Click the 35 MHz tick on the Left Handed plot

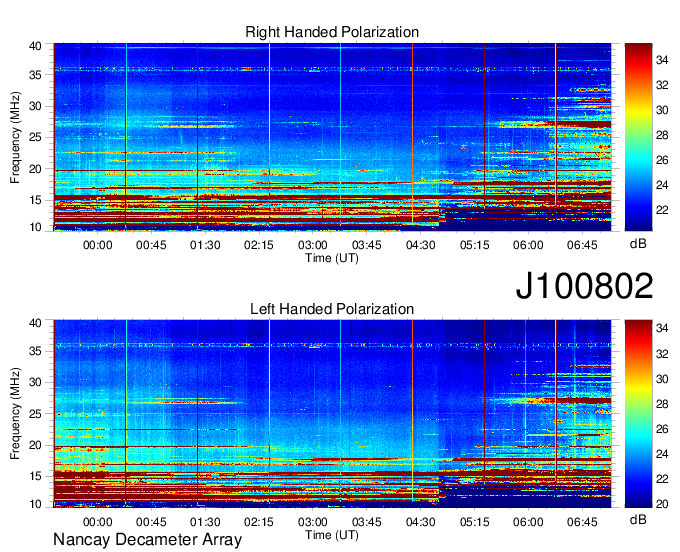coord(35,351)
